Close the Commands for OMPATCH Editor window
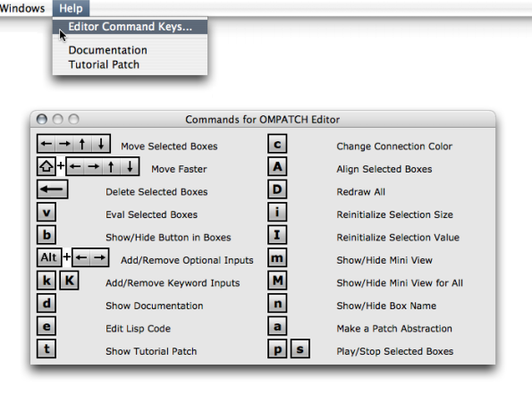532x420 pixels. click(x=42, y=119)
